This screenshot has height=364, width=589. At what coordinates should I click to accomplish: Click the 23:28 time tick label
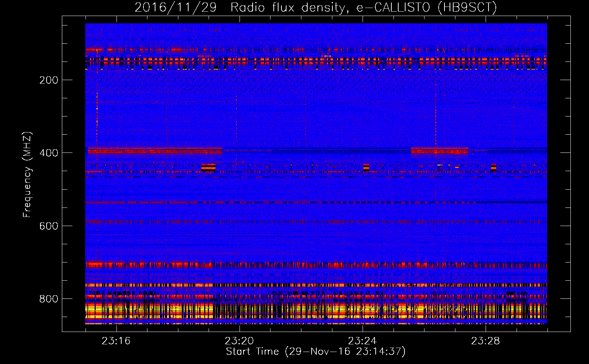tap(486, 341)
